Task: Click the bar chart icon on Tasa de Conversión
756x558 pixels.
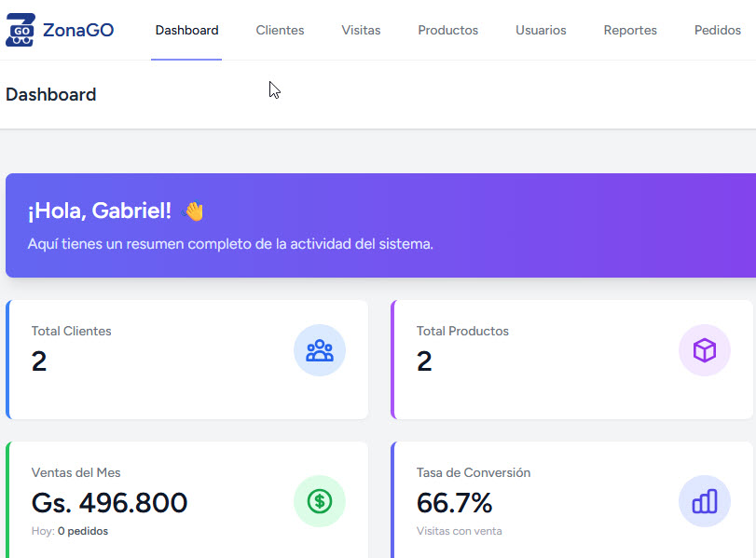Action: point(705,501)
